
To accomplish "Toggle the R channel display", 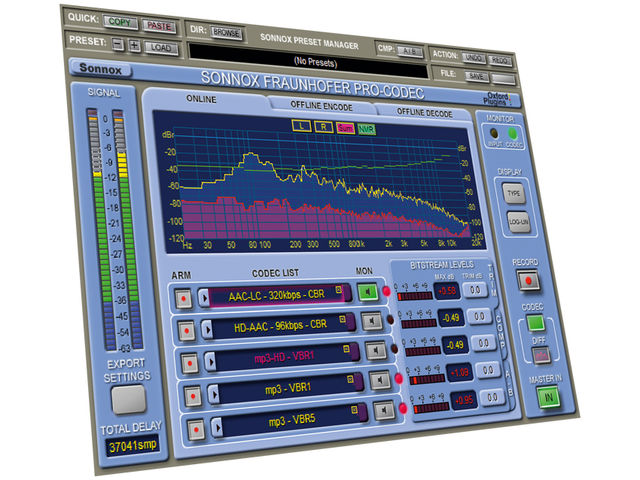I will pos(324,127).
